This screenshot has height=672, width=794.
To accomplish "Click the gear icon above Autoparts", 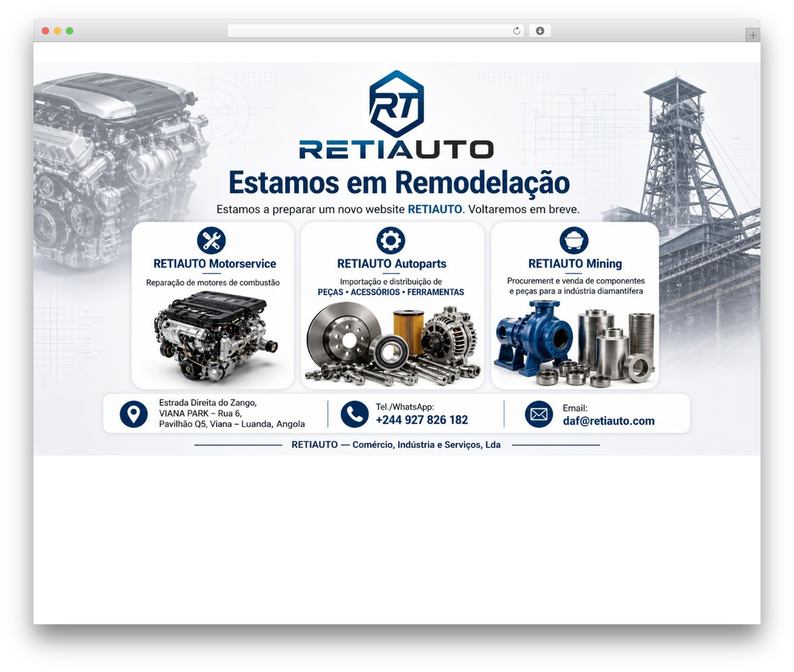I will 391,241.
